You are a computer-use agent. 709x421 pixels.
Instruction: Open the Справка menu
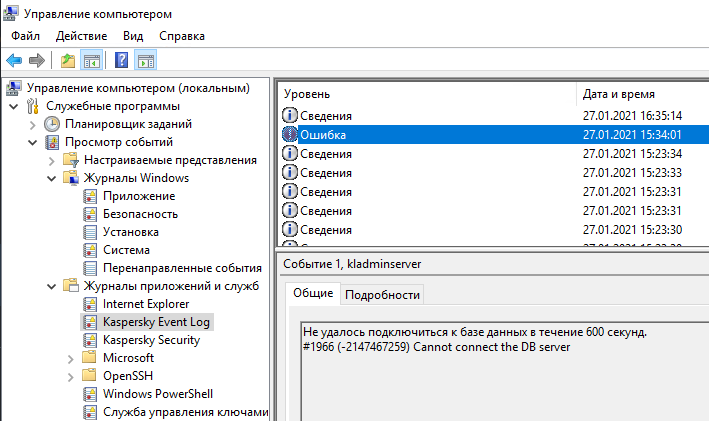pos(182,36)
